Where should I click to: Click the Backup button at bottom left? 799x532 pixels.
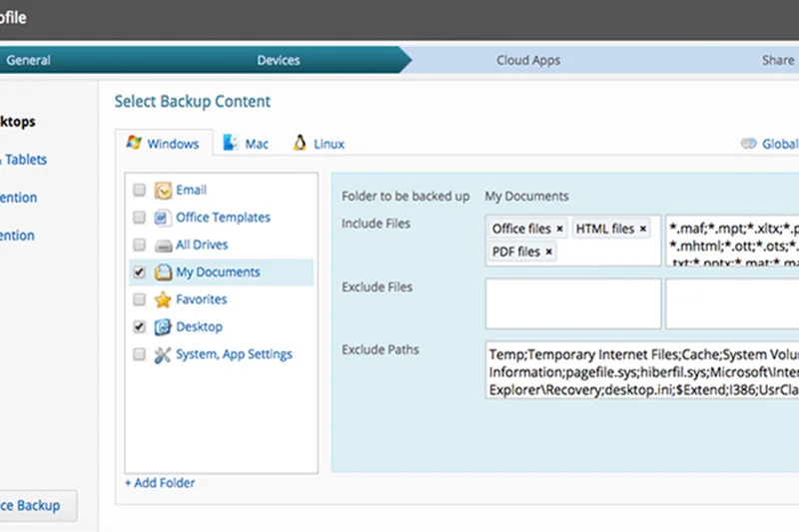[x=38, y=505]
